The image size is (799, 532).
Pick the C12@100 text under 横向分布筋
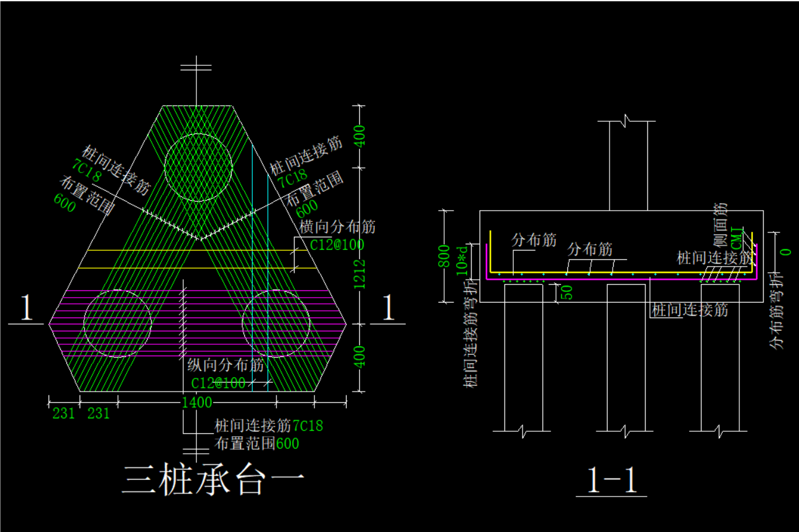[x=337, y=245]
